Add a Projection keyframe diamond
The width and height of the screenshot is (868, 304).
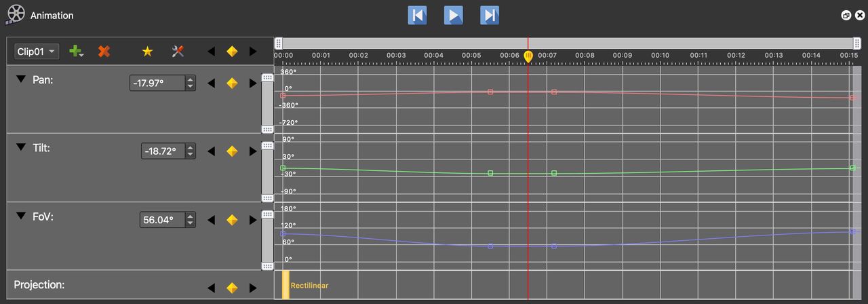click(x=232, y=288)
